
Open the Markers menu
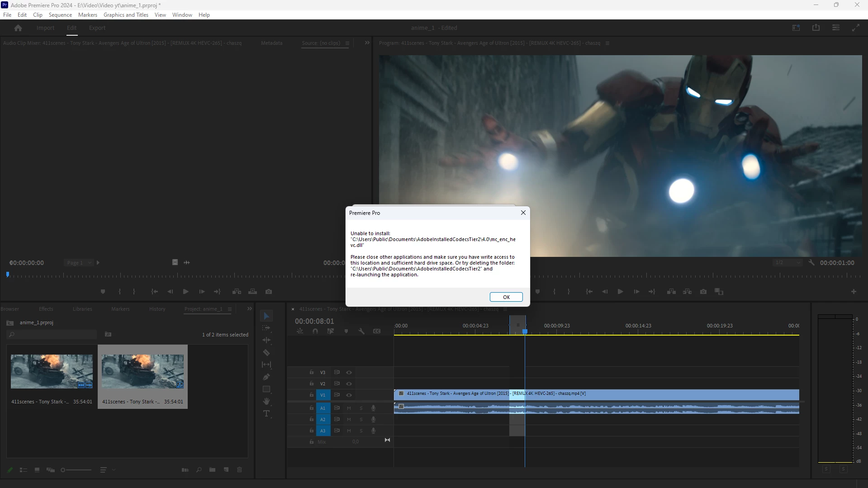(87, 15)
